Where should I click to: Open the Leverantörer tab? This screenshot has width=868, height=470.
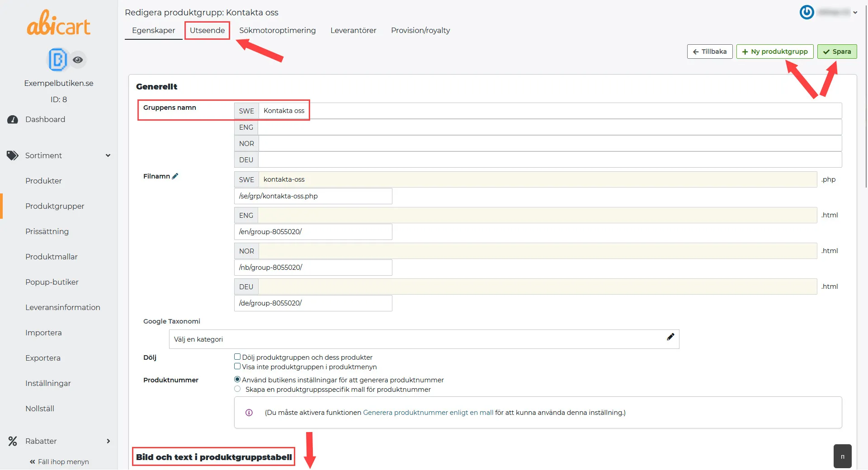[354, 30]
